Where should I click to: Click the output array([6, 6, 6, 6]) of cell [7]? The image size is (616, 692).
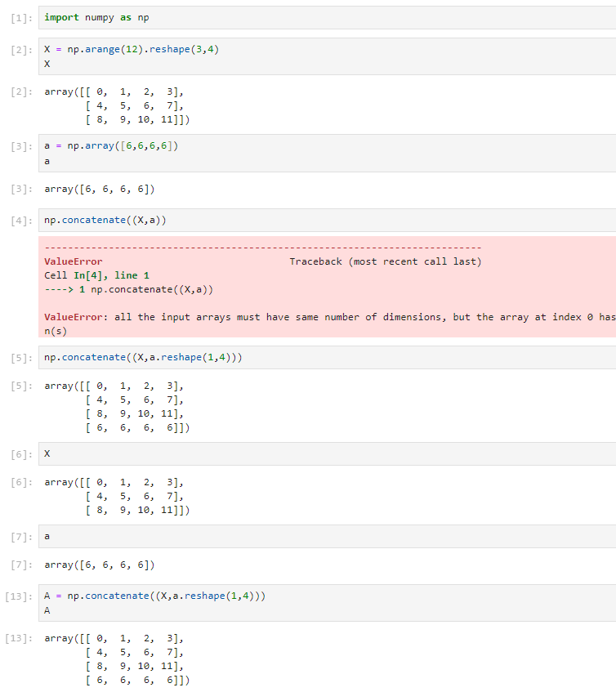tap(100, 565)
